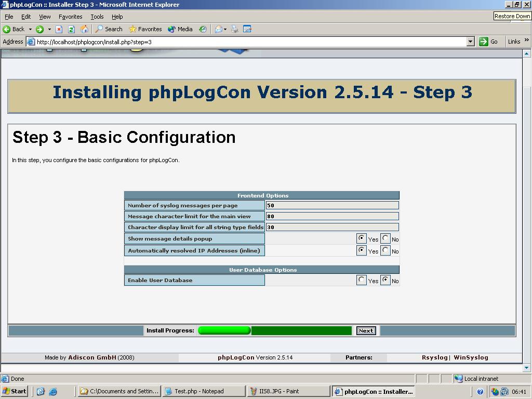Screen dimensions: 532x399
Task: Click the Go button
Action: click(x=488, y=42)
